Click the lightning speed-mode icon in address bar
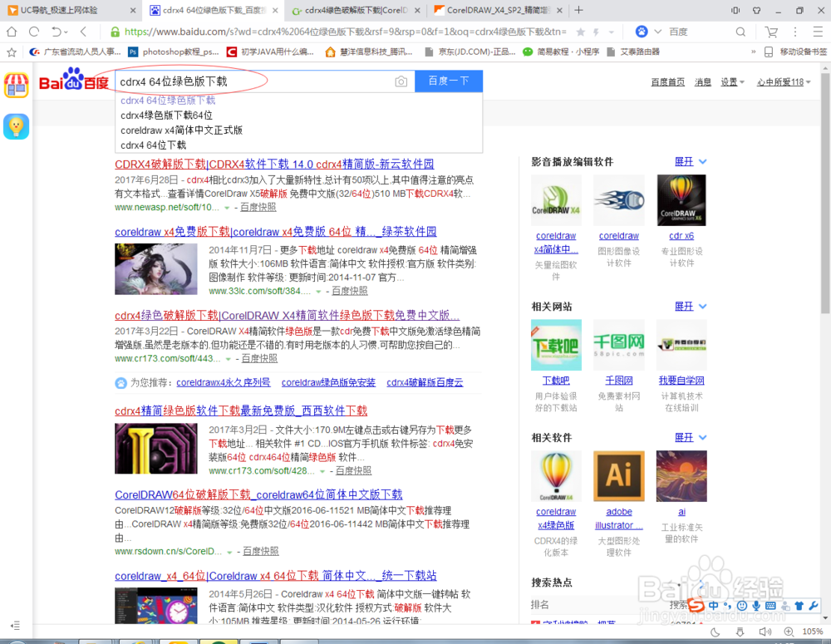Screen dimensions: 831x644 point(596,32)
